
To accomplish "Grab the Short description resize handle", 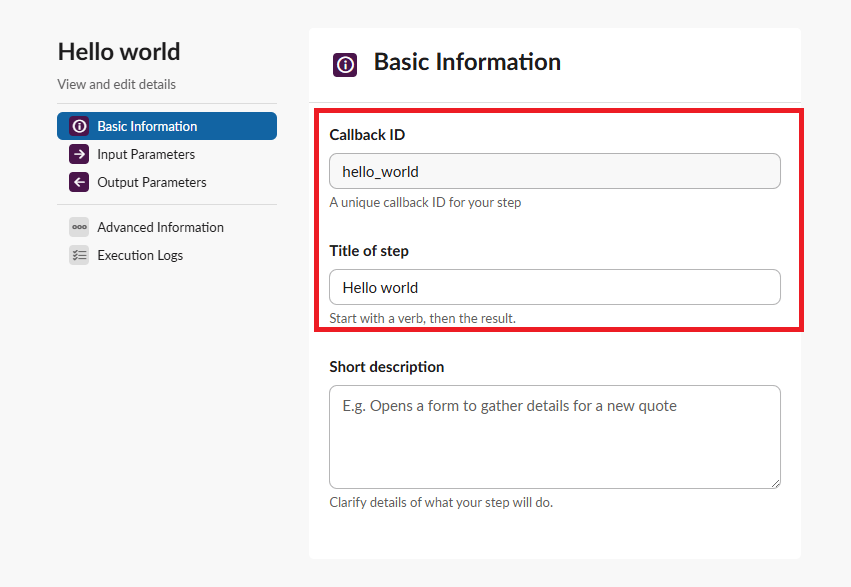I will point(774,483).
